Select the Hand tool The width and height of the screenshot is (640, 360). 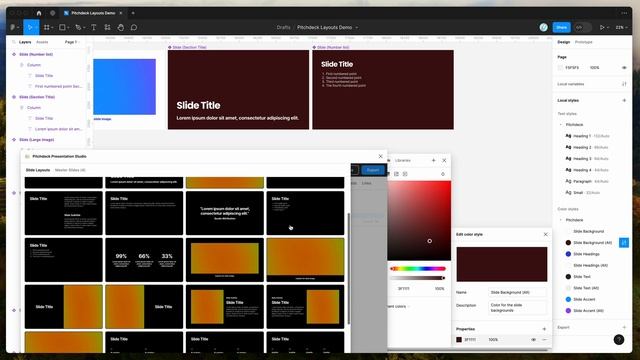(121, 27)
